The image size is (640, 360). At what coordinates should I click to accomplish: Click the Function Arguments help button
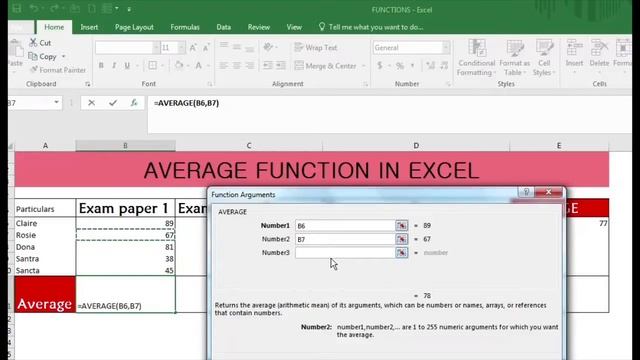[x=526, y=191]
